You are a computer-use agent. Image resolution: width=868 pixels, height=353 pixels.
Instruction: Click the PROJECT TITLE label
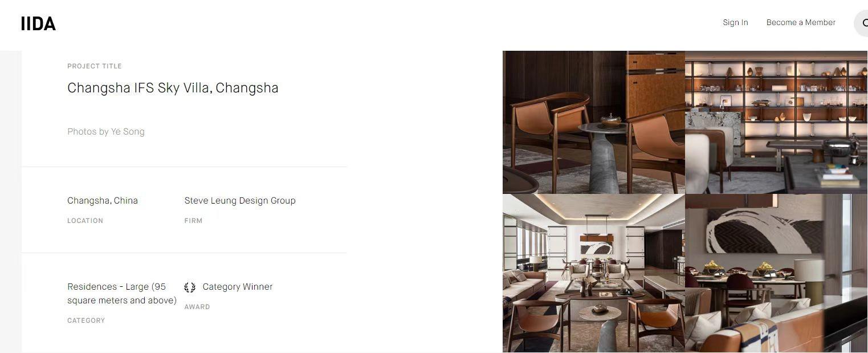[x=95, y=66]
